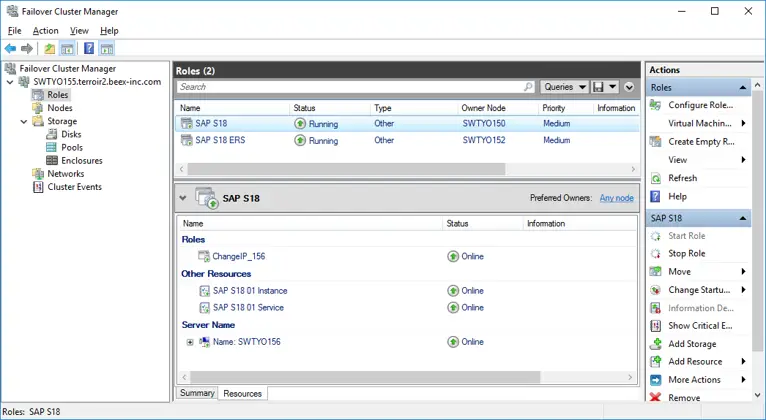This screenshot has height=420, width=766.
Task: Open the File menu
Action: click(15, 31)
